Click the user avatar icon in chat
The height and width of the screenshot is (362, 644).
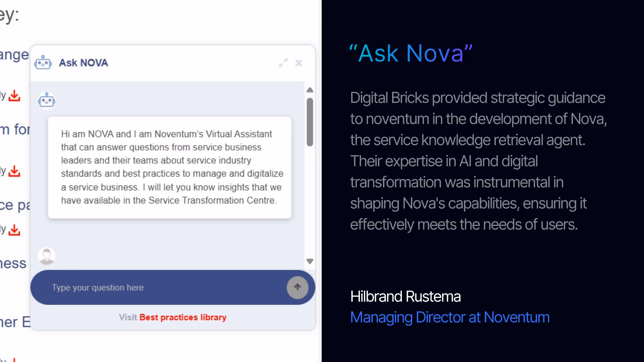pos(47,256)
